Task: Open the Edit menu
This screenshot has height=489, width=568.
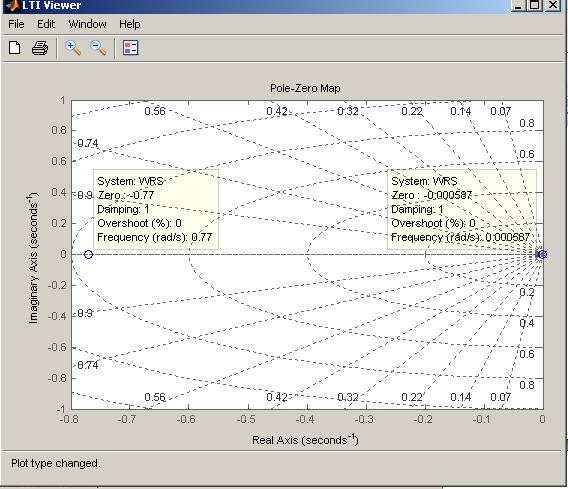Action: click(x=46, y=24)
